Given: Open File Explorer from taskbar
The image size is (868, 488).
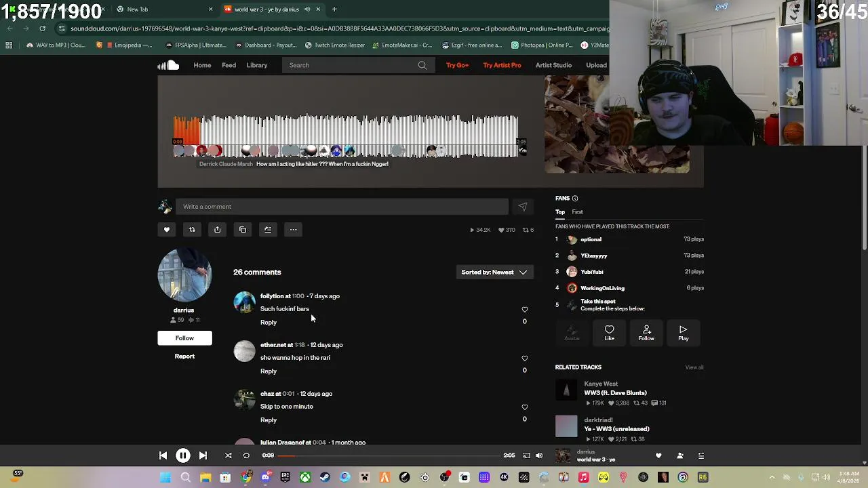Looking at the screenshot, I should pos(205,478).
